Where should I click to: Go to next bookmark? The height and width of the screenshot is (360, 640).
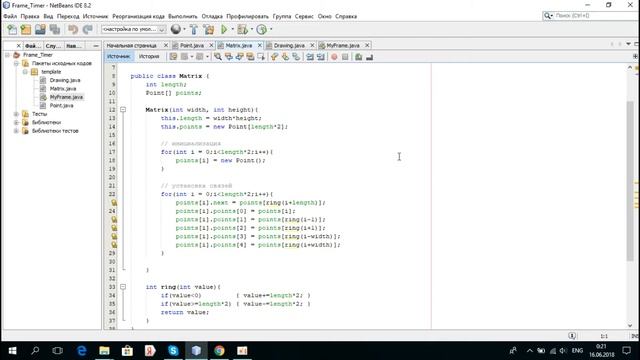tap(285, 57)
